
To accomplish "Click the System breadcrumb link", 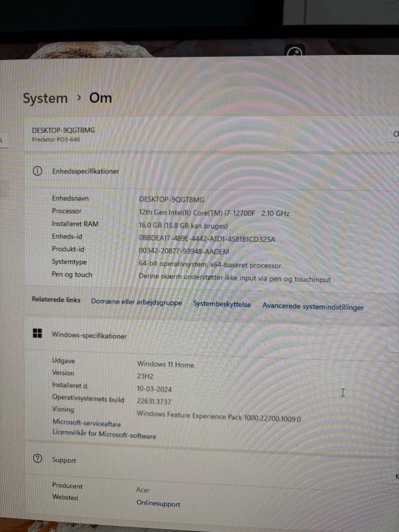I will pyautogui.click(x=45, y=99).
